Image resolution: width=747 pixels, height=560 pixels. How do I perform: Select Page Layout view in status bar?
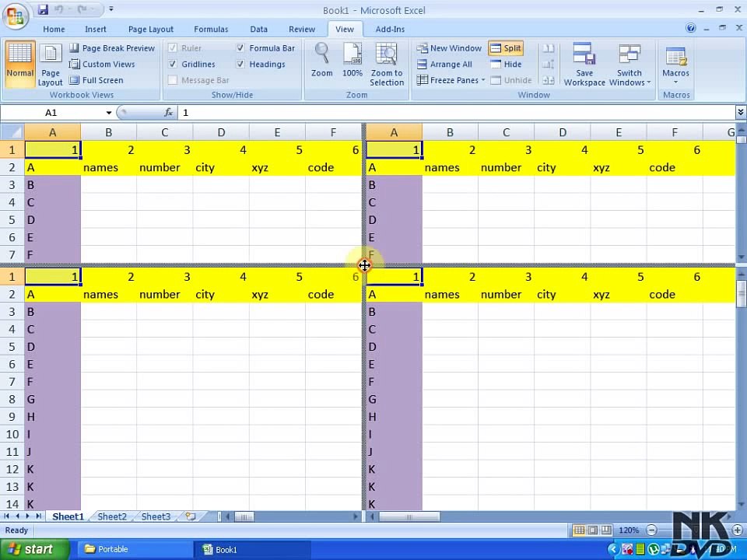pyautogui.click(x=593, y=530)
